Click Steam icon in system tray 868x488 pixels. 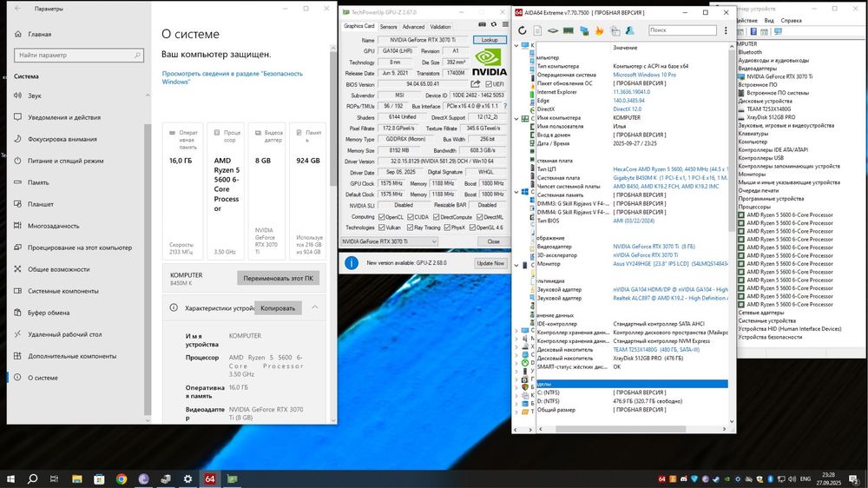tap(716, 479)
